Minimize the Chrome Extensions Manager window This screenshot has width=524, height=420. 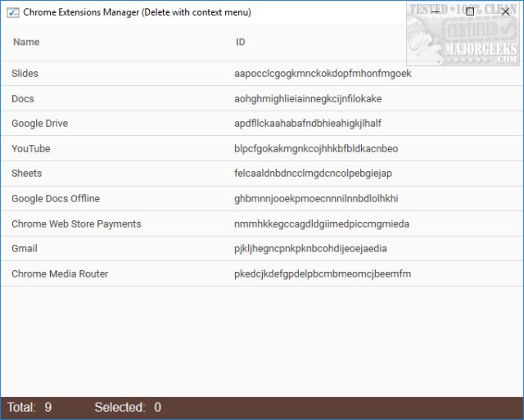(435, 11)
